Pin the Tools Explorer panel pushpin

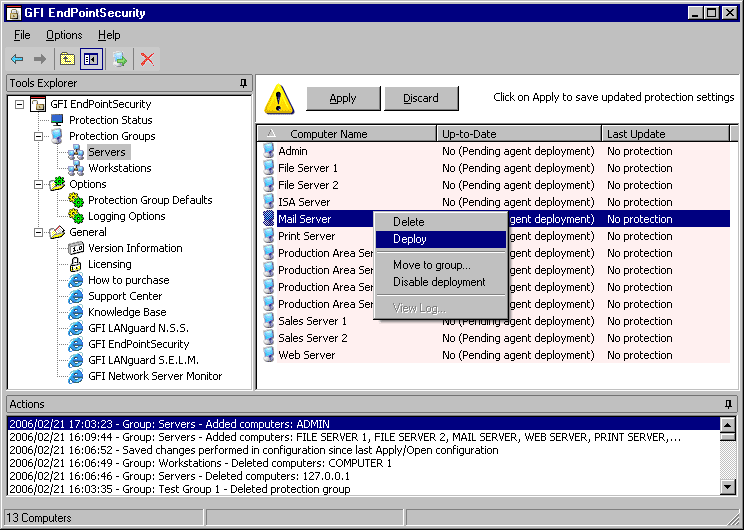(x=243, y=84)
